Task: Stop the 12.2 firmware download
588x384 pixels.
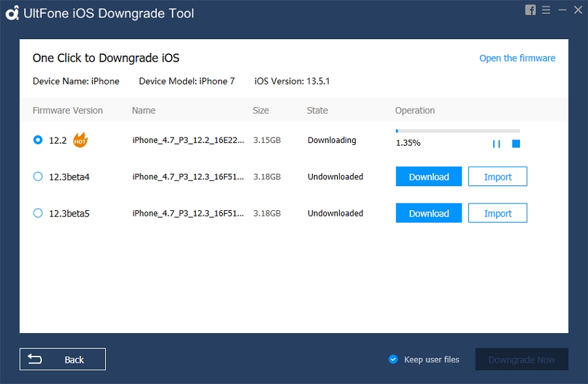Action: pyautogui.click(x=516, y=144)
